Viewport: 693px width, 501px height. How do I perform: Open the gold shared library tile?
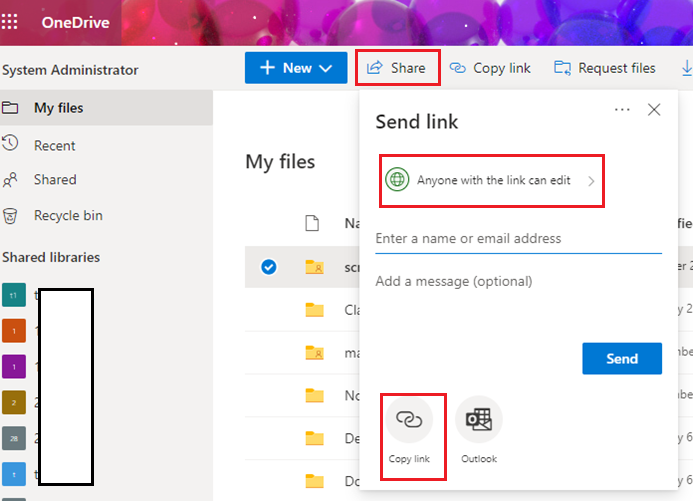point(14,402)
